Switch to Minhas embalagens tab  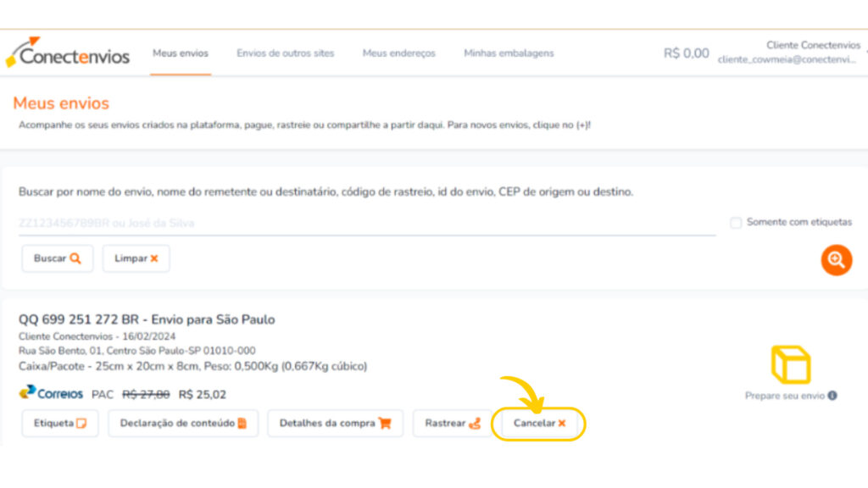pyautogui.click(x=509, y=53)
